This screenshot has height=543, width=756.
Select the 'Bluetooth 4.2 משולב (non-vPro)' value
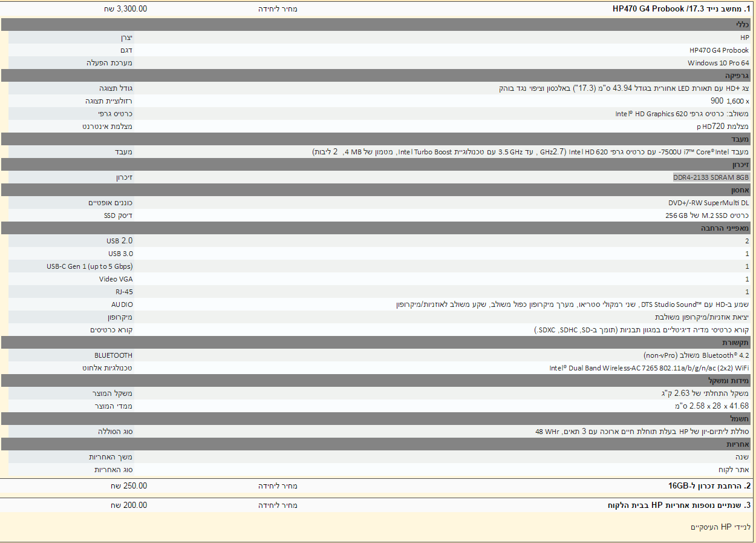pyautogui.click(x=696, y=355)
